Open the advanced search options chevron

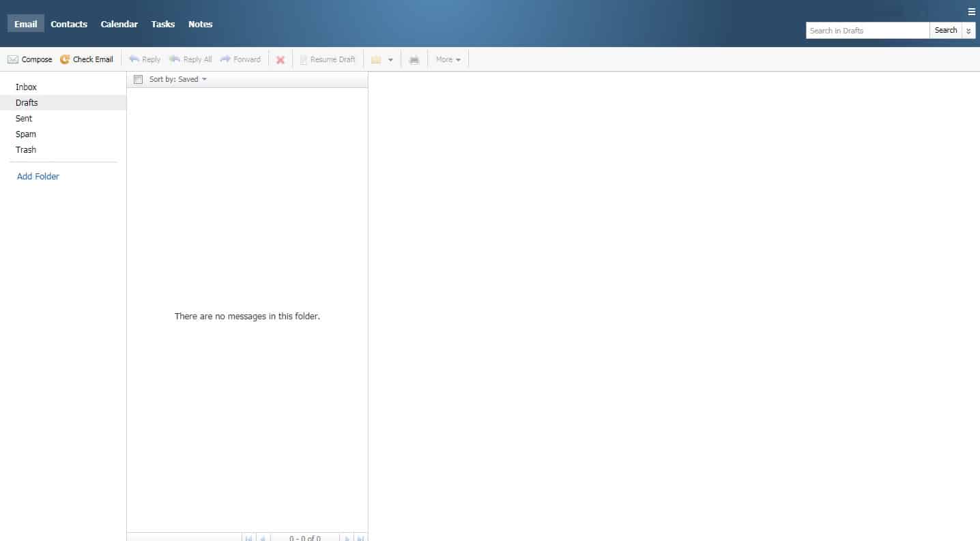970,30
